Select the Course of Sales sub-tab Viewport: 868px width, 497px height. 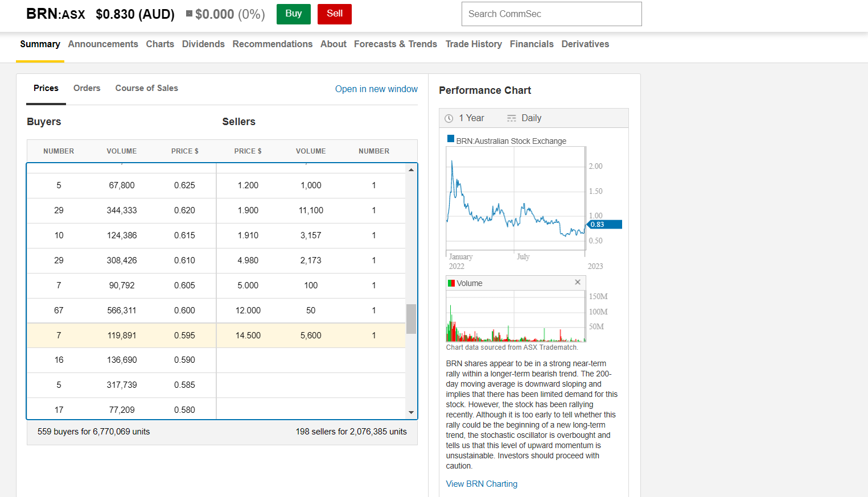(x=147, y=88)
